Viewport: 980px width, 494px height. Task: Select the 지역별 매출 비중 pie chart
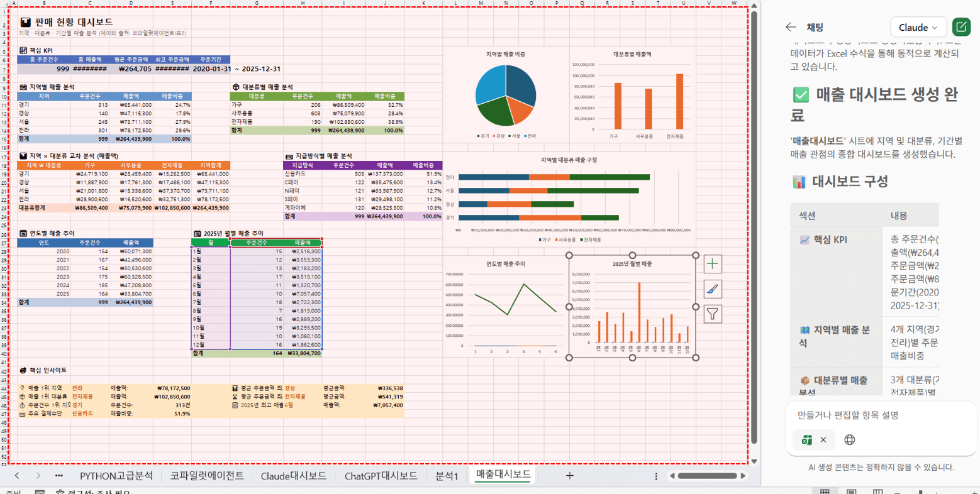(506, 94)
